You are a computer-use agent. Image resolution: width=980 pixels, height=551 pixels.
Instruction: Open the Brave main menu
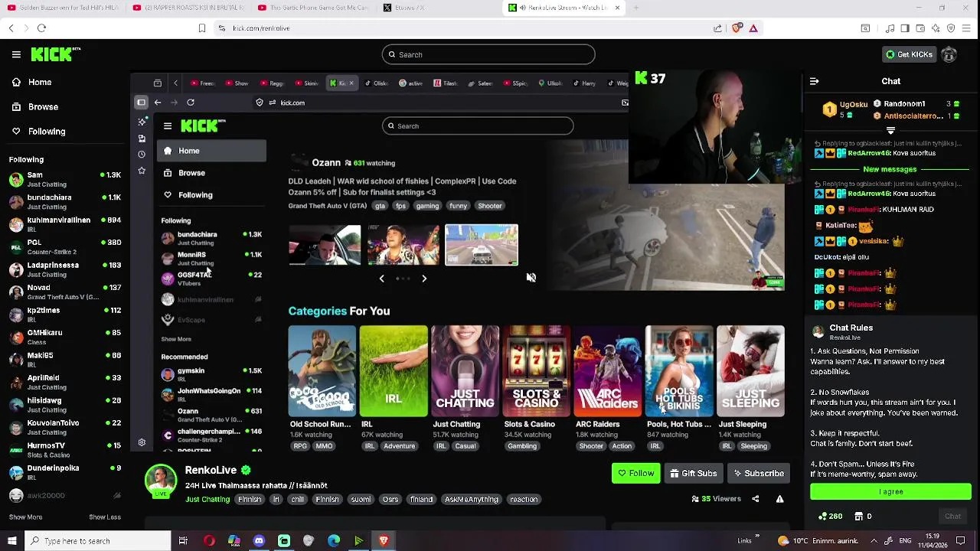tap(968, 28)
